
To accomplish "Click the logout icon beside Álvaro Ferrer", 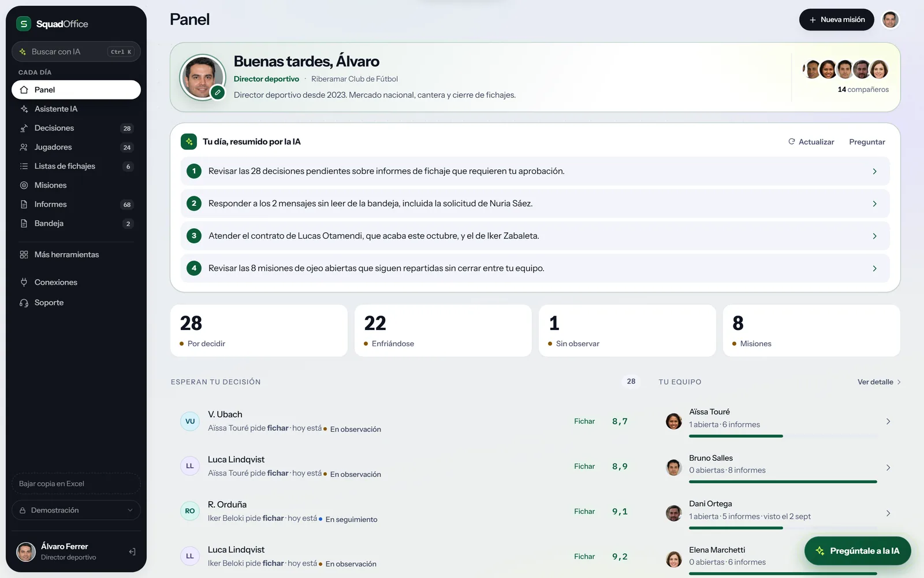I will (x=132, y=551).
